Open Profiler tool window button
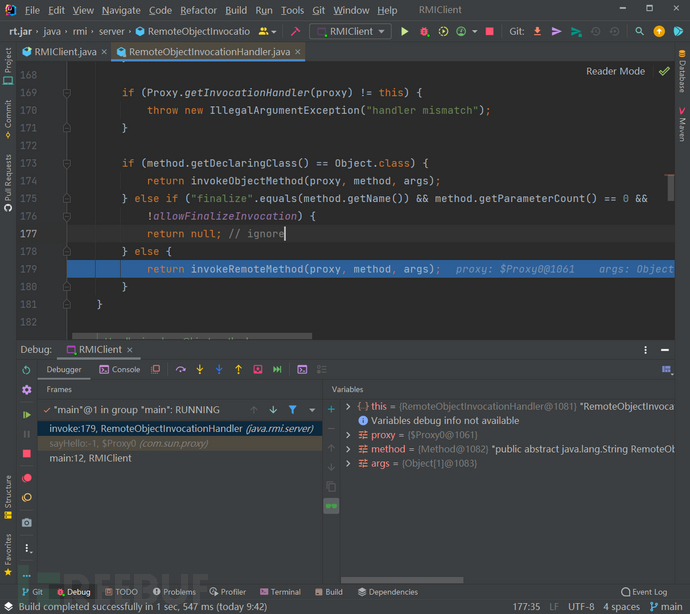Image resolution: width=690 pixels, height=614 pixels. pos(228,592)
